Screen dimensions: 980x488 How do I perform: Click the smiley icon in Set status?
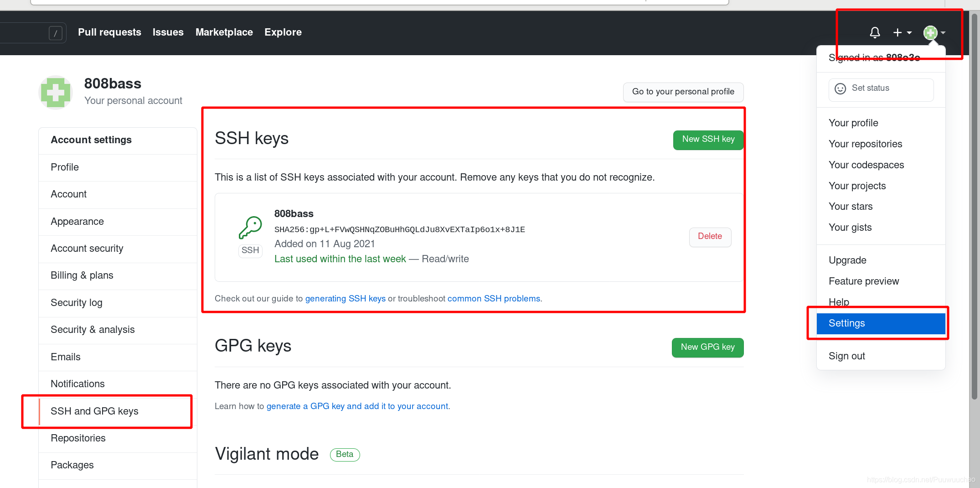(840, 88)
